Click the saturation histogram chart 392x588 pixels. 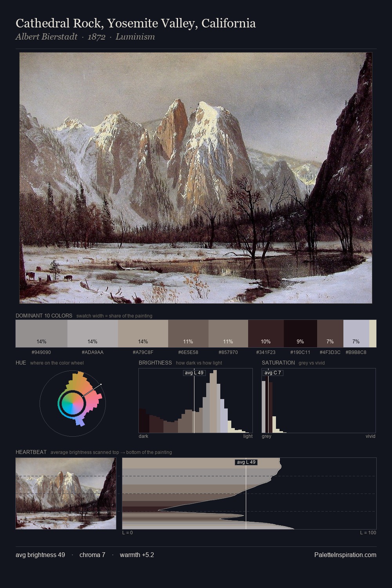point(319,401)
